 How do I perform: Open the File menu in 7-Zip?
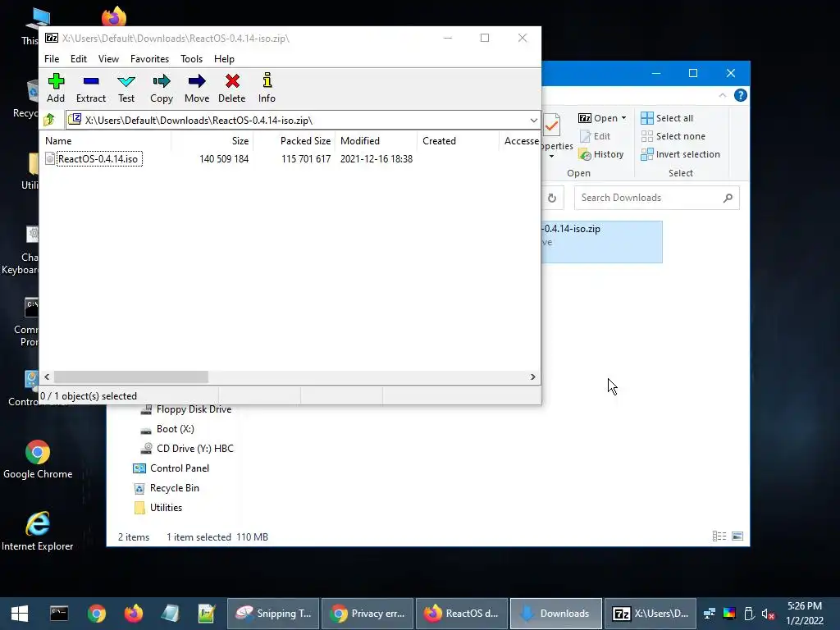[x=52, y=59]
